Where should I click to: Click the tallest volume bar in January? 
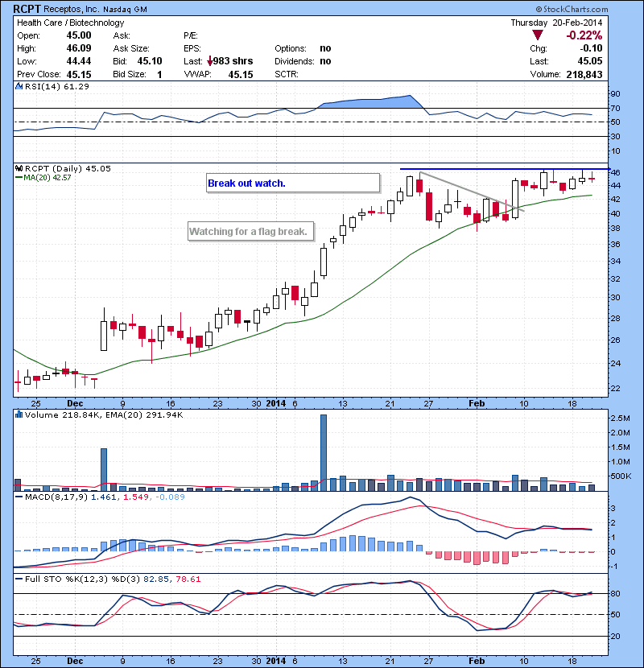(324, 452)
